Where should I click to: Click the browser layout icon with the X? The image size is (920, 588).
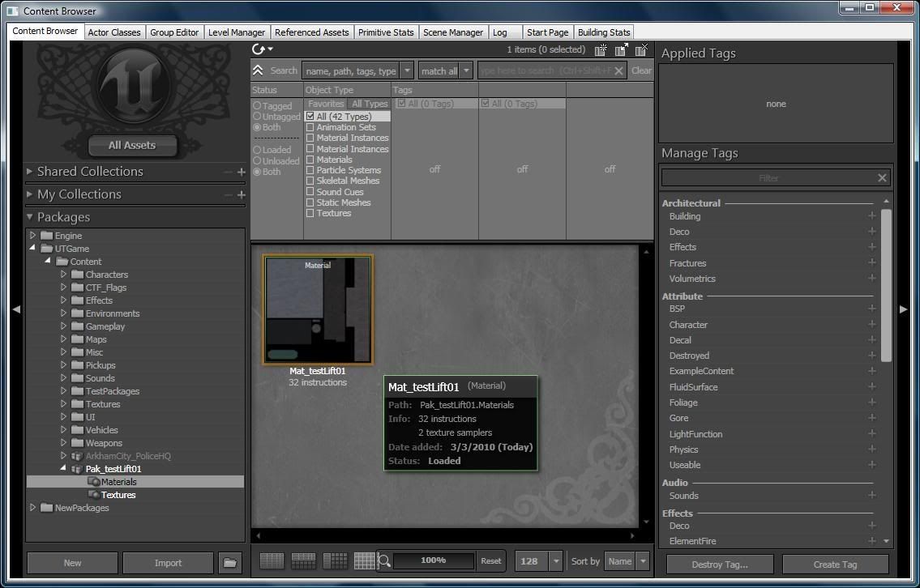coord(642,49)
